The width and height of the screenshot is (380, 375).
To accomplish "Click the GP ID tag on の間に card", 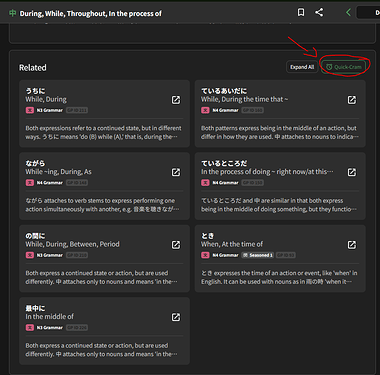I will point(77,255).
